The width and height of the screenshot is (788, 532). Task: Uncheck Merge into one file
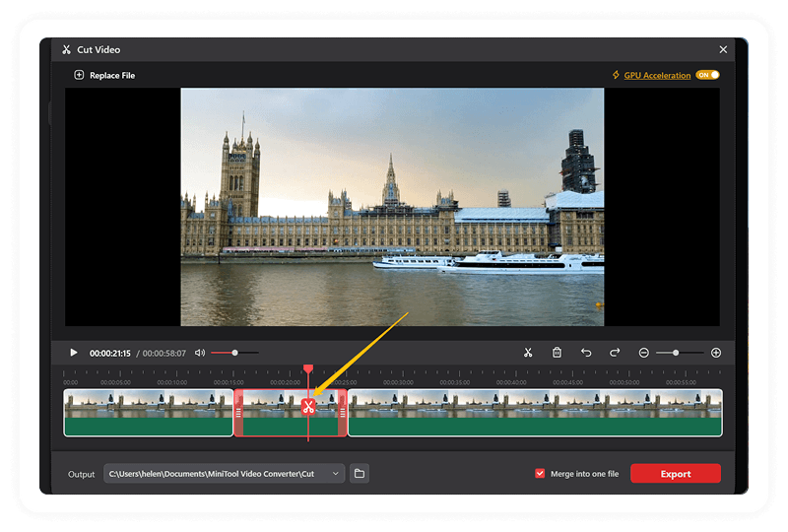tap(540, 473)
